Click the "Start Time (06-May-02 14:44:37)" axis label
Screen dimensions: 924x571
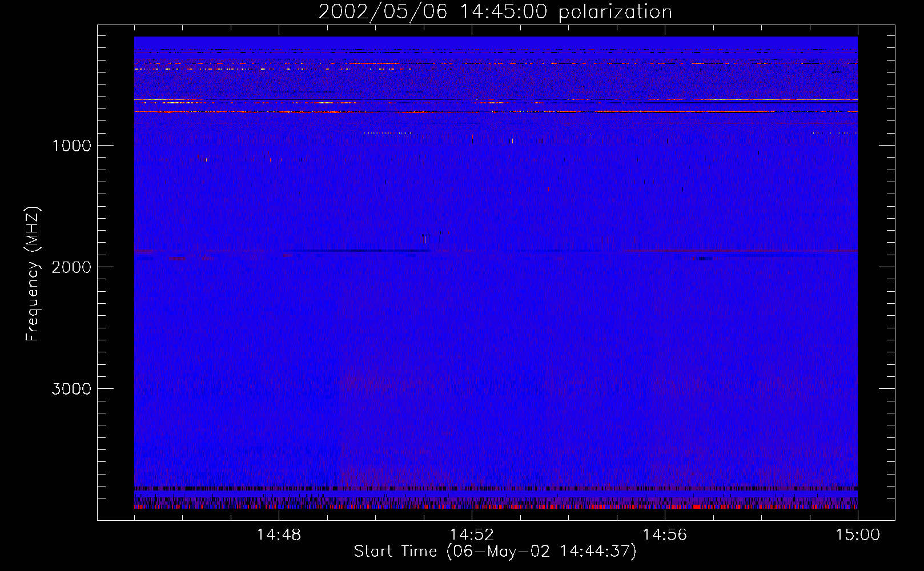(495, 551)
